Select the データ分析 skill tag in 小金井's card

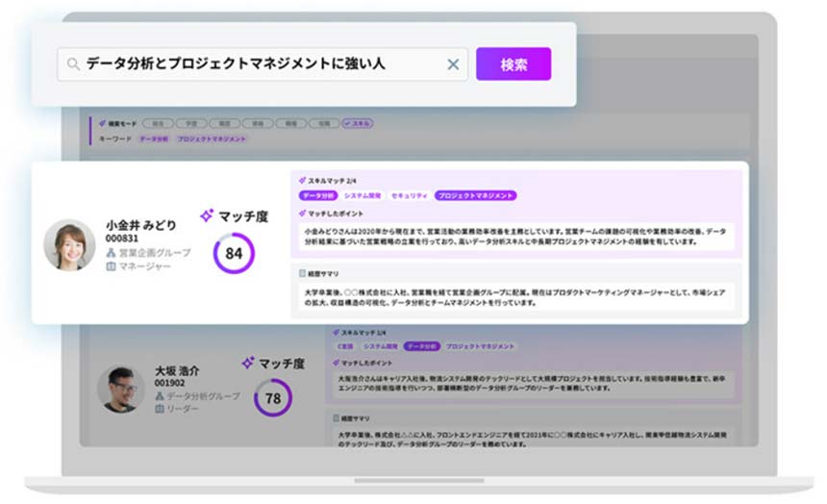point(318,196)
